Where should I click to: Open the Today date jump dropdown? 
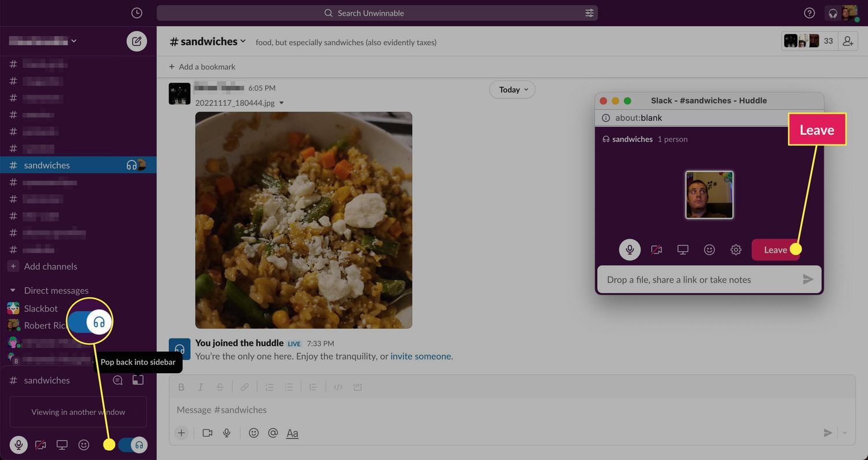[x=512, y=90]
